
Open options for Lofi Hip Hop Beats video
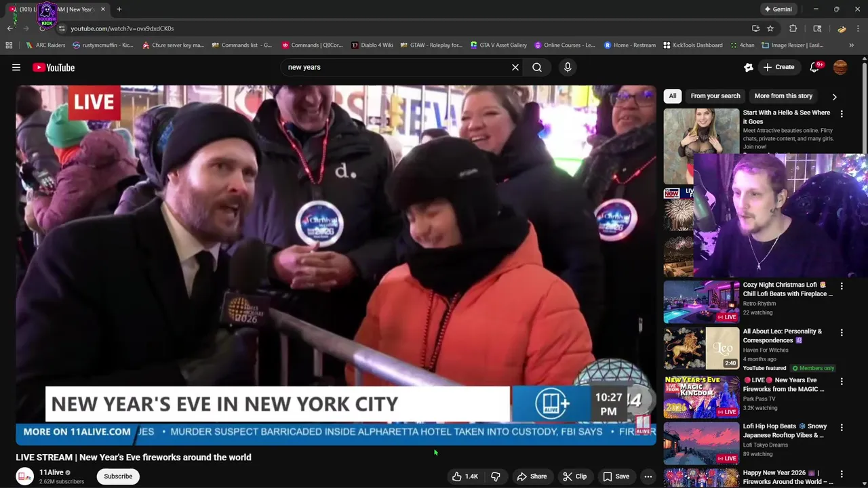pos(842,428)
